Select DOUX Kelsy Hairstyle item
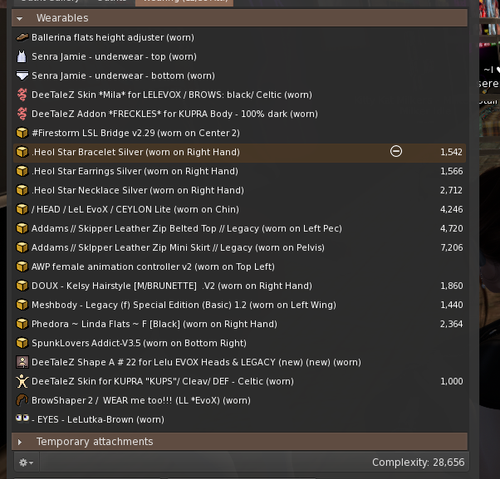 (239, 286)
